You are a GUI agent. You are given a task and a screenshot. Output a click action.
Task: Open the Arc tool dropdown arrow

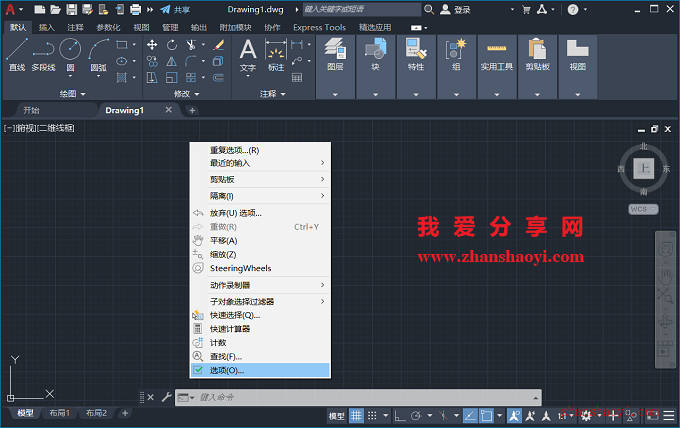98,76
